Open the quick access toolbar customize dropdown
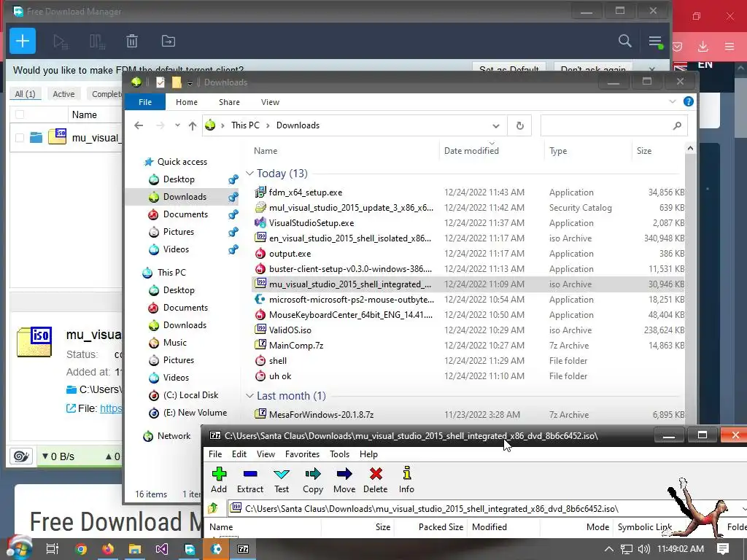The width and height of the screenshot is (747, 560). (190, 83)
